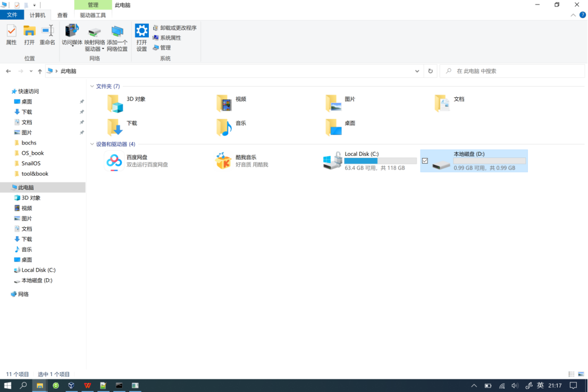This screenshot has height=392, width=588.
Task: Click the Access media (访问媒体) icon
Action: tap(72, 35)
